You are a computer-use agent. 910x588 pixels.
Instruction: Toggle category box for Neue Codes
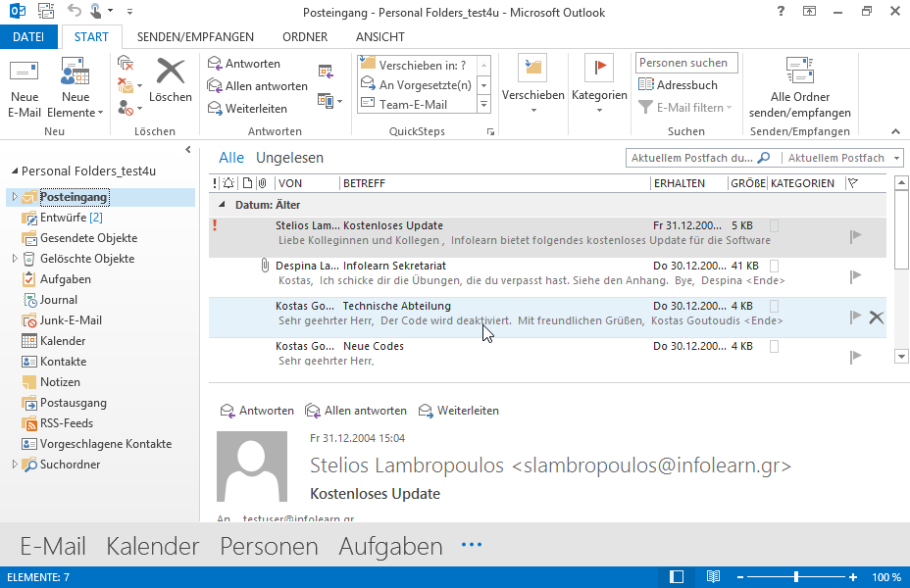[774, 346]
